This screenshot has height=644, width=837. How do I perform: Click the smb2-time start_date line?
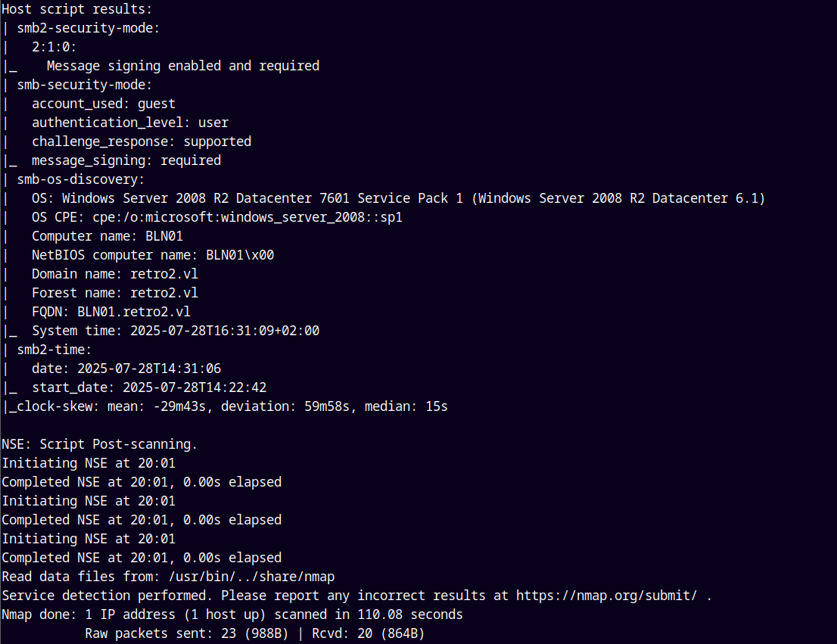149,387
